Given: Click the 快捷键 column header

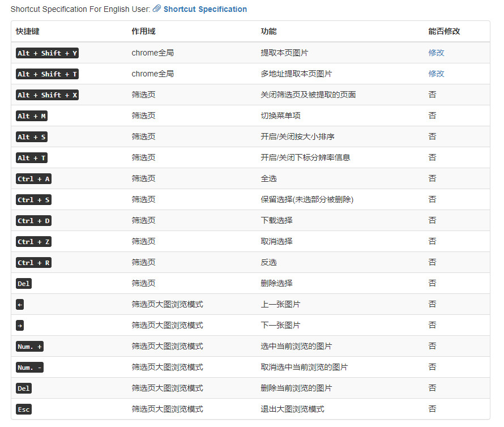Looking at the screenshot, I should tap(28, 32).
